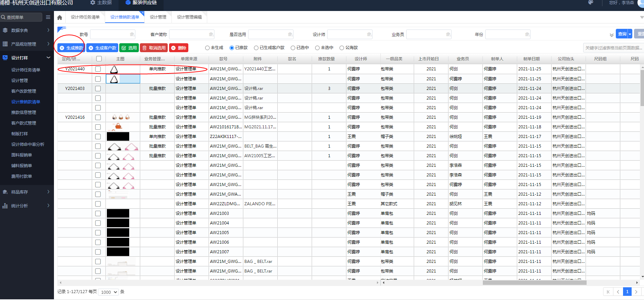Open the theme palette icon
Screen dimensions: 644x301
(x=591, y=2)
